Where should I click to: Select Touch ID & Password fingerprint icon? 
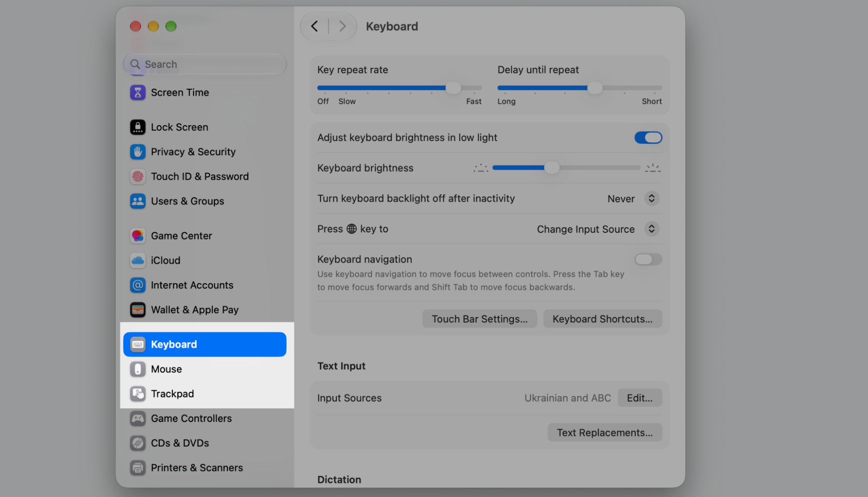[138, 177]
